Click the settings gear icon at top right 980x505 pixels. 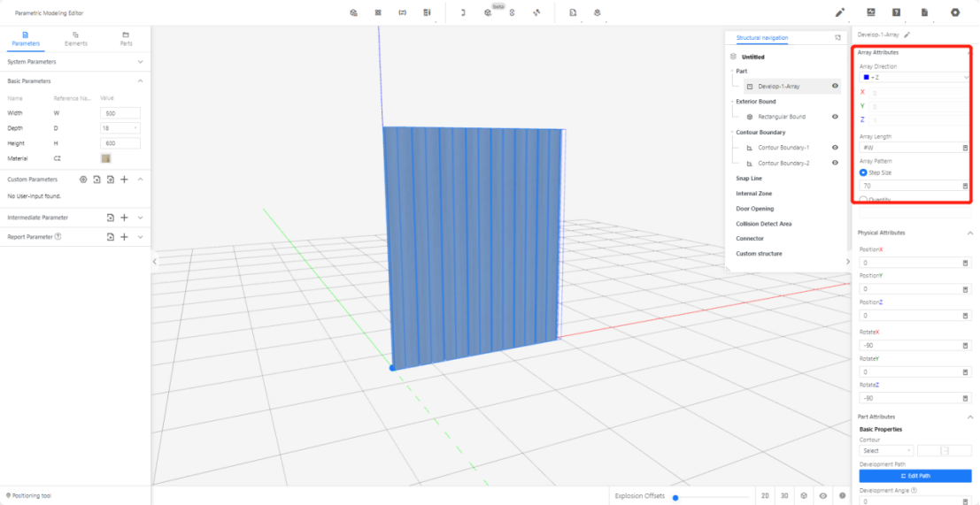(x=954, y=12)
